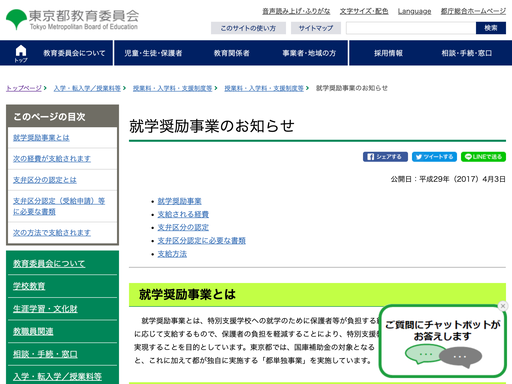
Task: Open 教育委員会について nav menu
Action: pyautogui.click(x=74, y=53)
